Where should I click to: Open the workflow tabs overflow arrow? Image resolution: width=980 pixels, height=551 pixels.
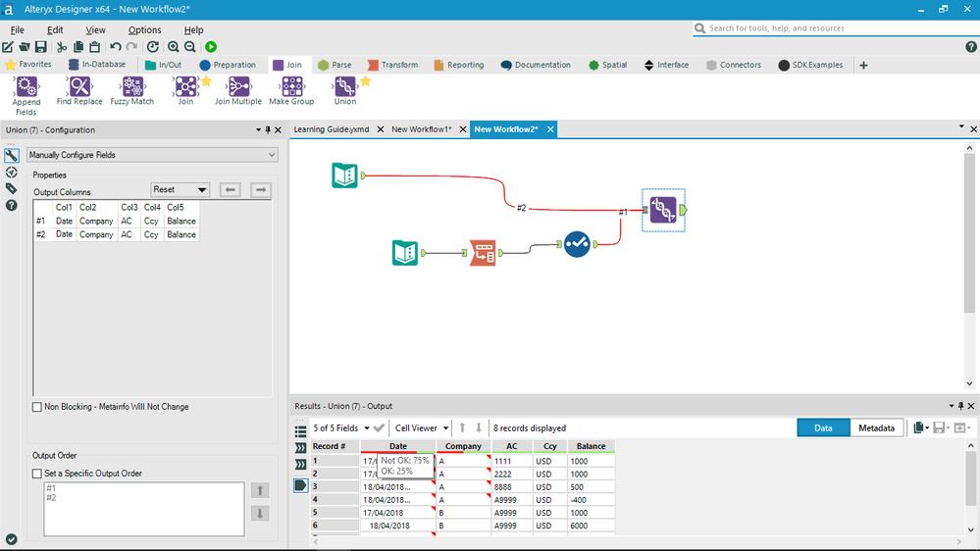[x=961, y=126]
